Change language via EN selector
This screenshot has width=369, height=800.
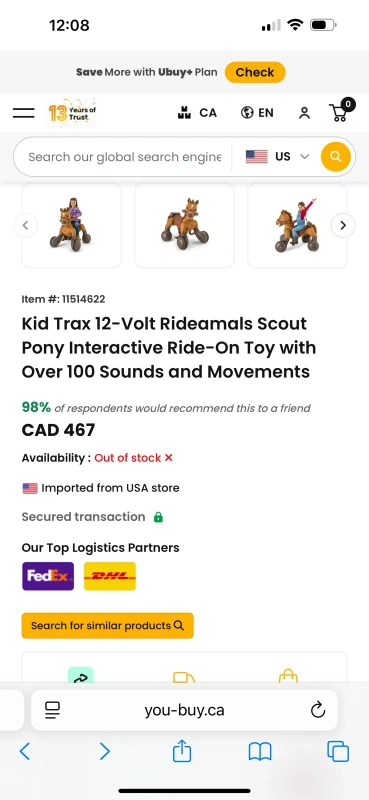[257, 113]
